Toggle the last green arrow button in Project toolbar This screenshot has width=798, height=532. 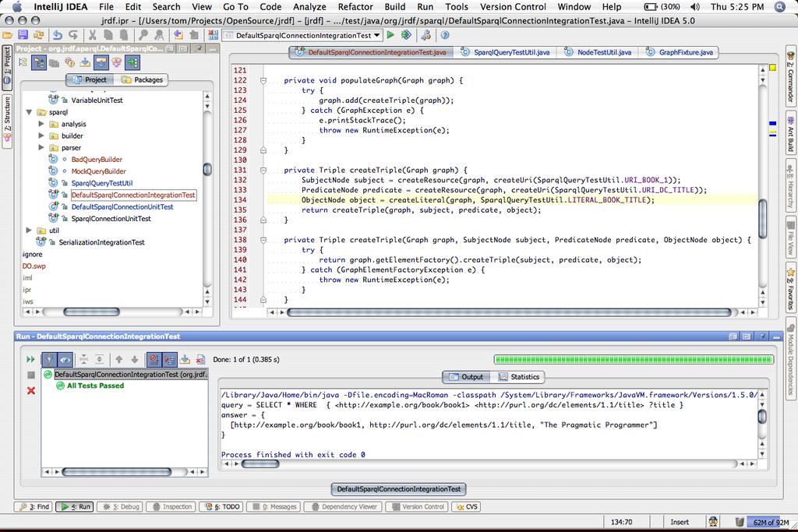point(132,62)
